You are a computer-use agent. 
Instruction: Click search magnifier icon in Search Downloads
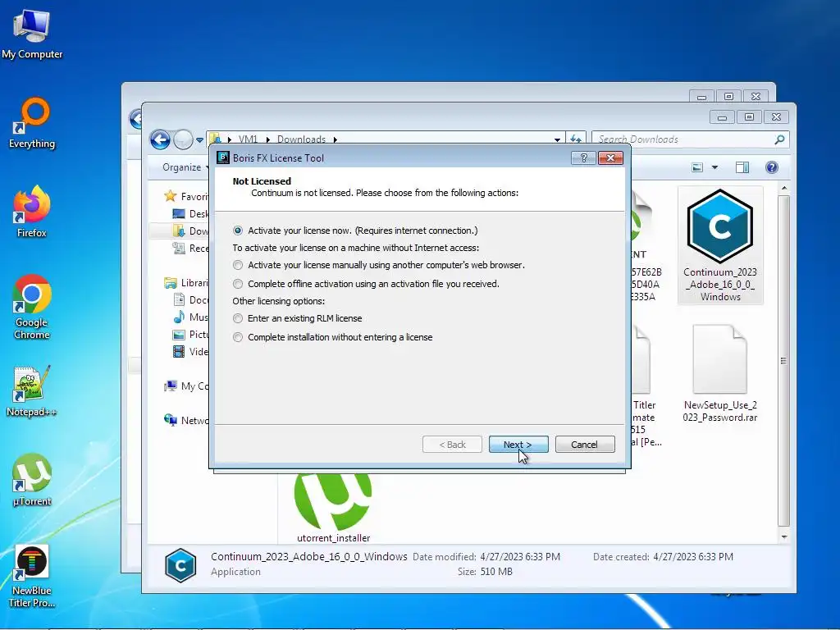(x=779, y=139)
